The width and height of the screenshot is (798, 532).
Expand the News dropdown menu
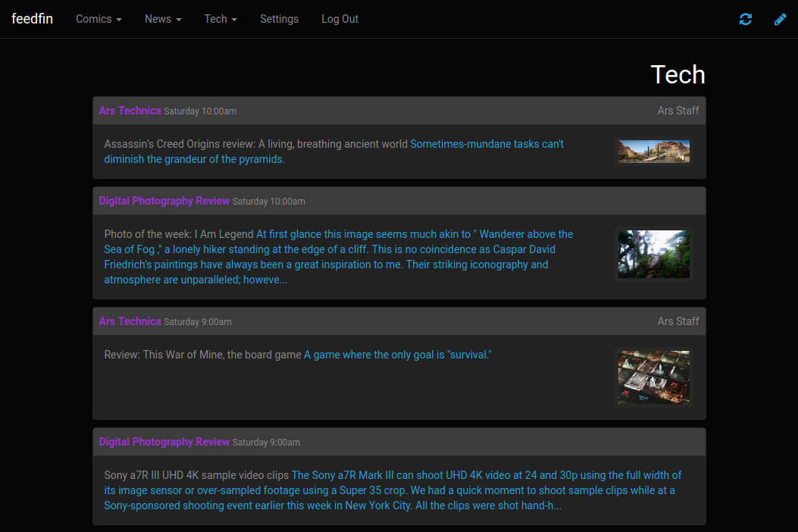click(x=163, y=19)
